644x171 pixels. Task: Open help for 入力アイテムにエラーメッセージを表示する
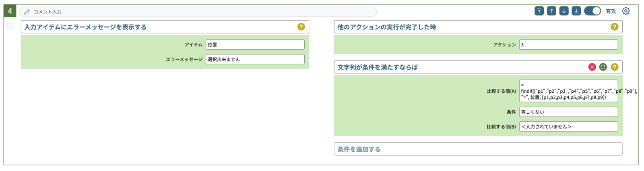coord(301,27)
